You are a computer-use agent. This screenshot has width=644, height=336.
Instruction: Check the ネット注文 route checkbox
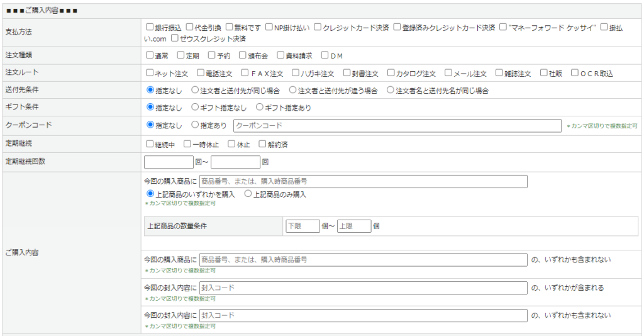(x=150, y=73)
